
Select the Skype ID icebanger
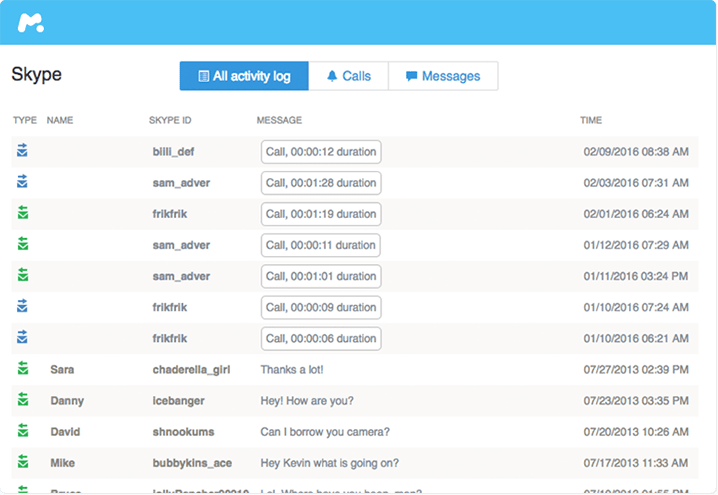tap(179, 401)
